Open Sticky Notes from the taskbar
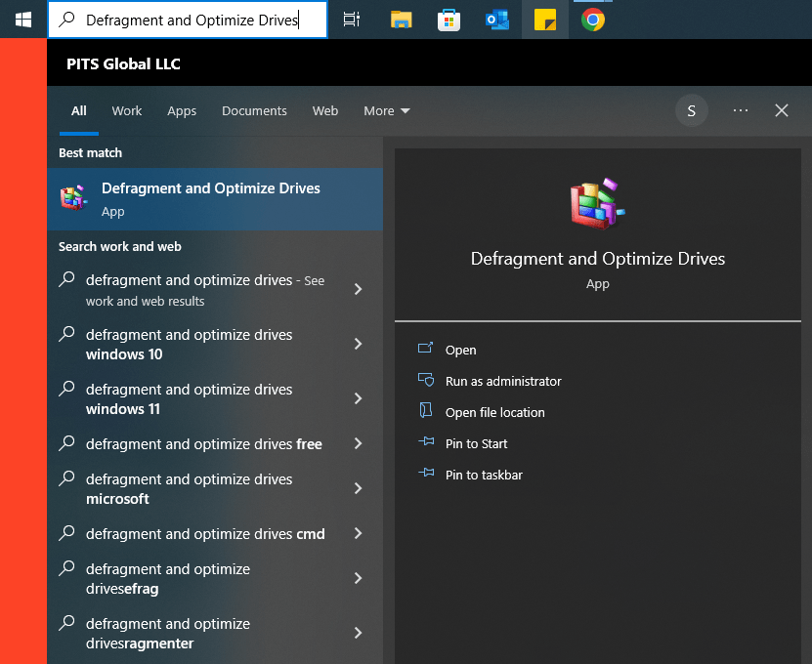The height and width of the screenshot is (664, 812). click(x=545, y=20)
